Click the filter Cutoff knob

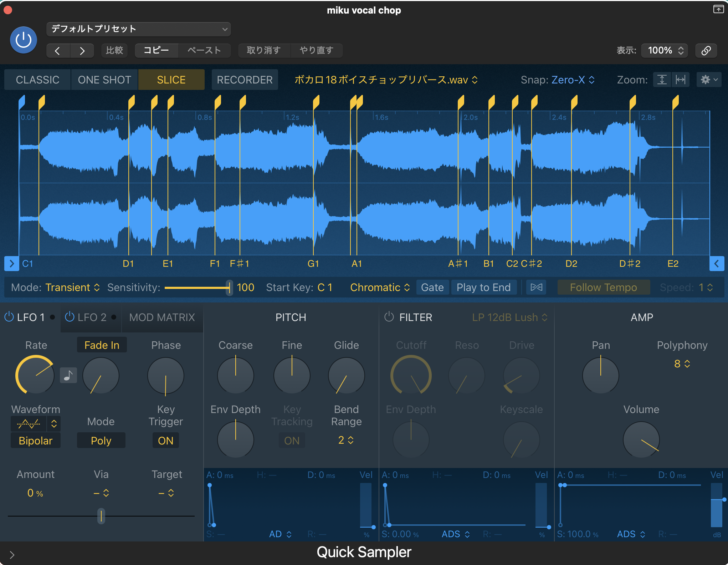pos(411,375)
